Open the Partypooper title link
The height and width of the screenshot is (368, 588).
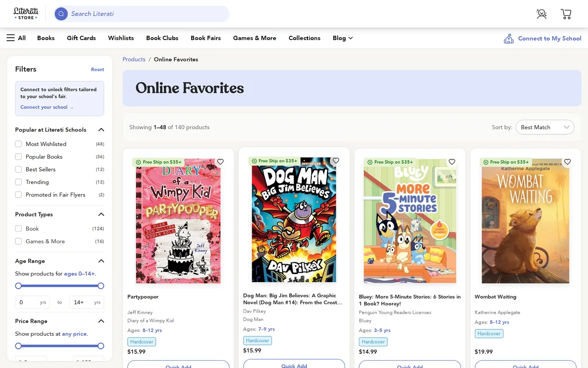pyautogui.click(x=143, y=297)
